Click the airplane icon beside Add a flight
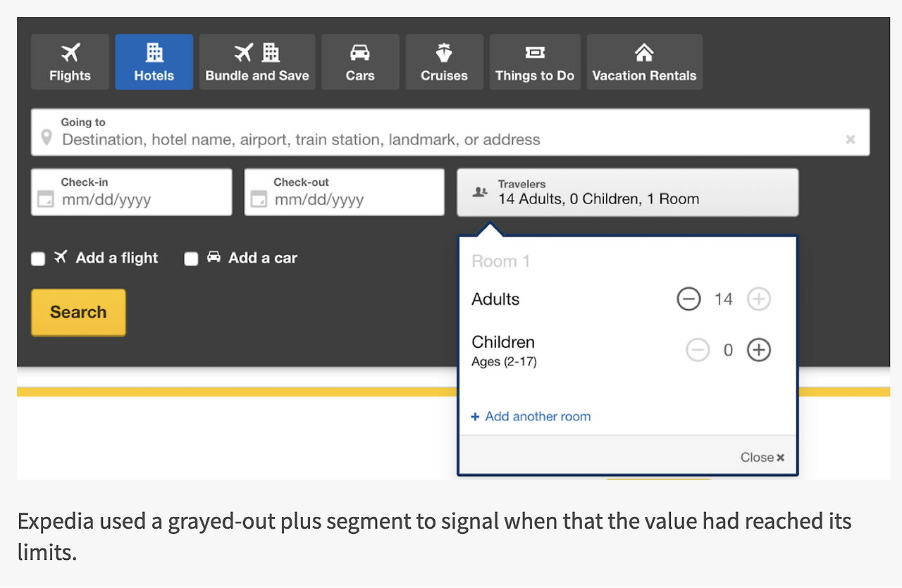 [61, 257]
